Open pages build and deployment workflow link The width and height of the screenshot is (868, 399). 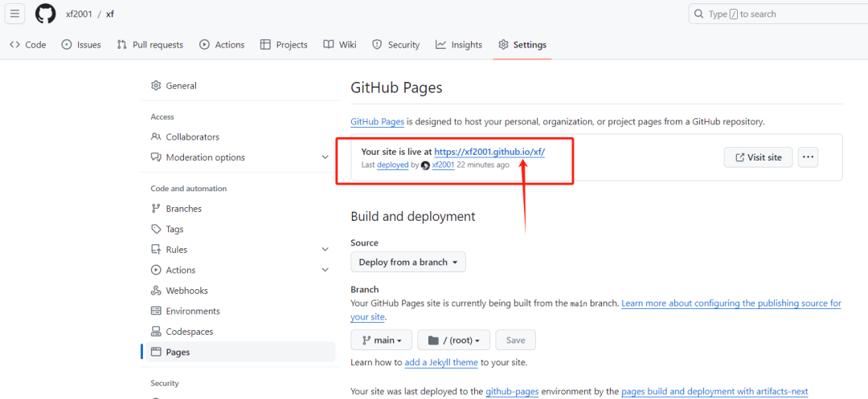[x=714, y=392]
